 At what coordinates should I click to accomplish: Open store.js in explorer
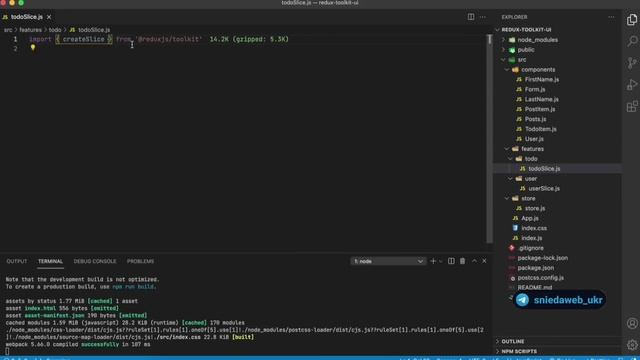558,208
